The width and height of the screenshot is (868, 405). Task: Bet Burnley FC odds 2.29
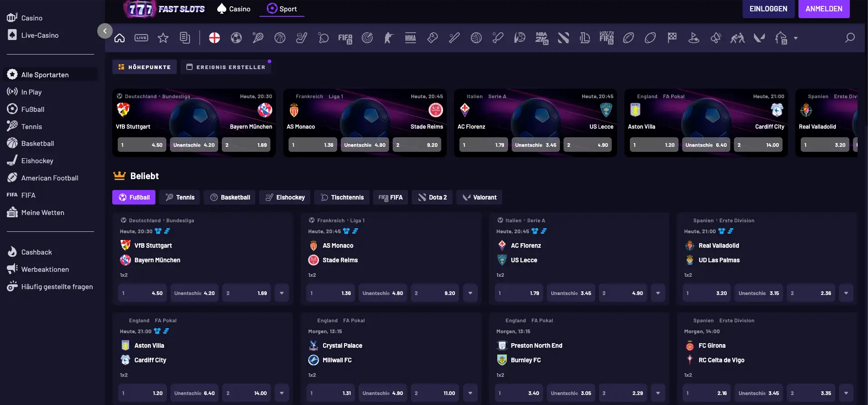(x=623, y=393)
